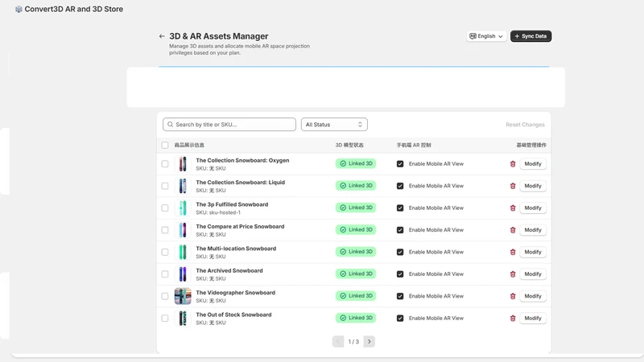644x362 pixels.
Task: Select The 3p Fulfilled Snowboard row checkbox
Action: pyautogui.click(x=165, y=208)
